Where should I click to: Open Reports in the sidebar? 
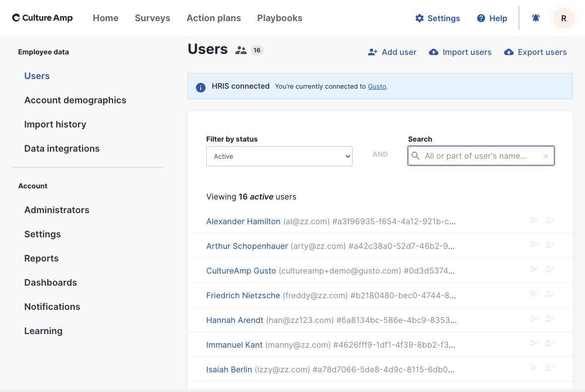click(x=41, y=258)
